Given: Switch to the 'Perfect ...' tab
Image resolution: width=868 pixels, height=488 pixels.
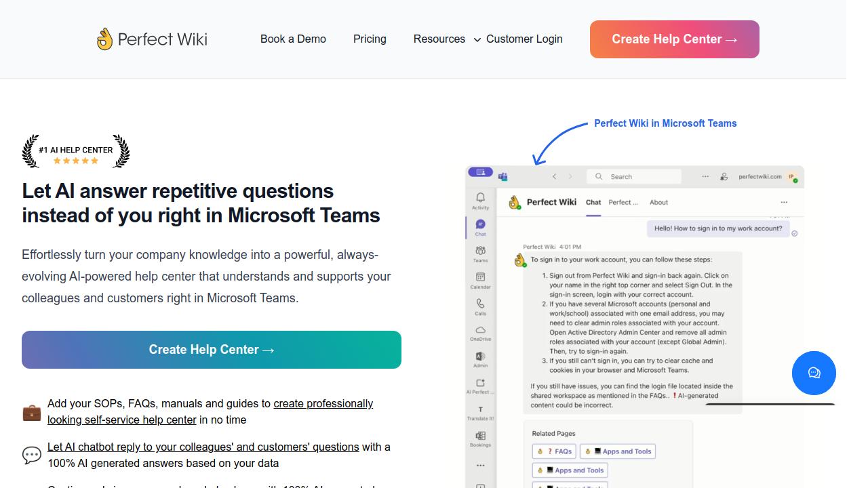Looking at the screenshot, I should coord(623,202).
